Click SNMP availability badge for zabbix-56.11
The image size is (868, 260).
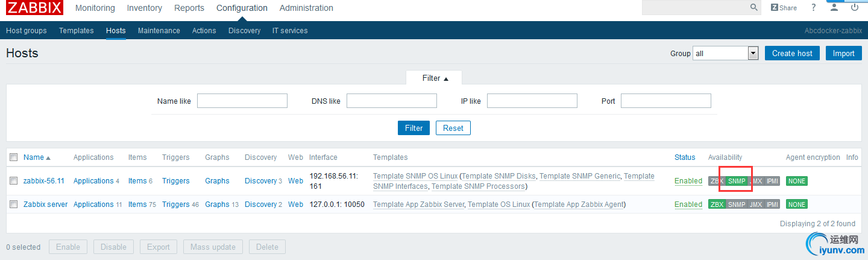(736, 181)
